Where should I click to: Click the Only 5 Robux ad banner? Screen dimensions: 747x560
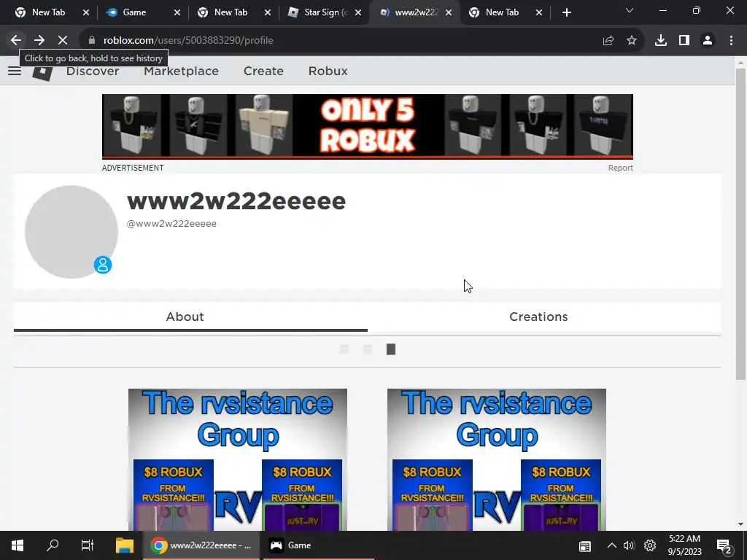(368, 126)
